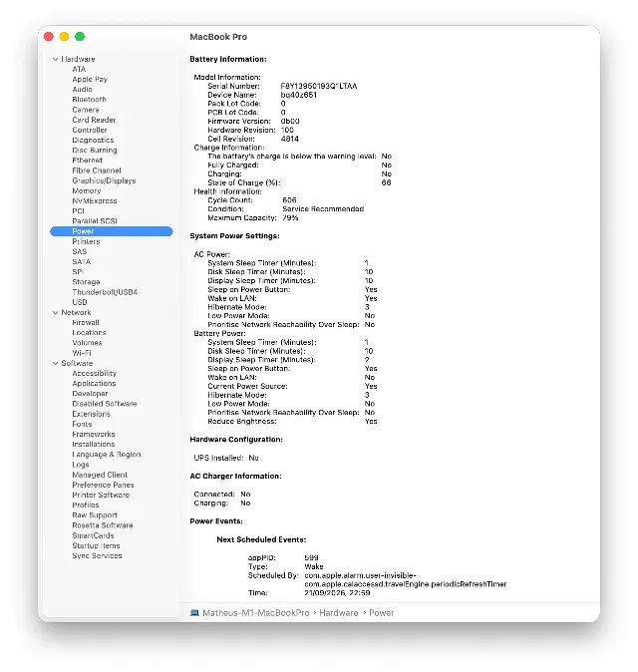Open the Bluetooth hardware section

coord(89,100)
